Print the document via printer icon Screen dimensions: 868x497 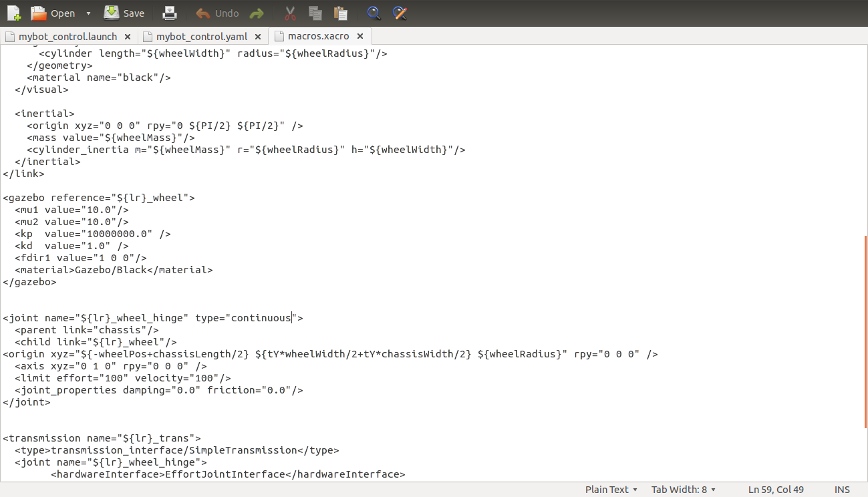[170, 13]
